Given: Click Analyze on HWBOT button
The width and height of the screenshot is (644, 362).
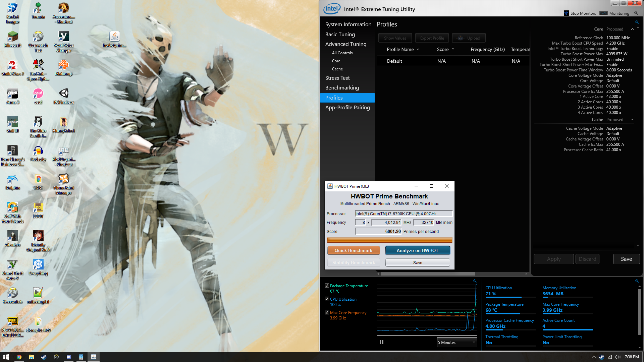Looking at the screenshot, I should click(x=418, y=250).
